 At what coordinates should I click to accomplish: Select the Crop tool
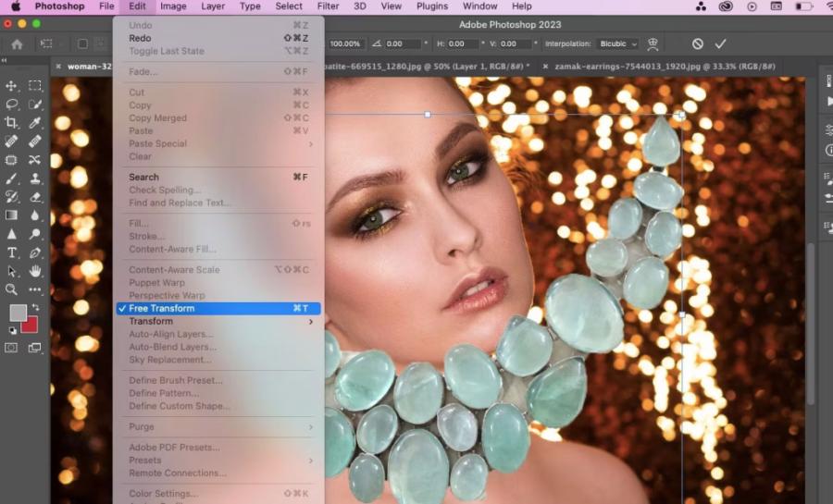click(12, 123)
